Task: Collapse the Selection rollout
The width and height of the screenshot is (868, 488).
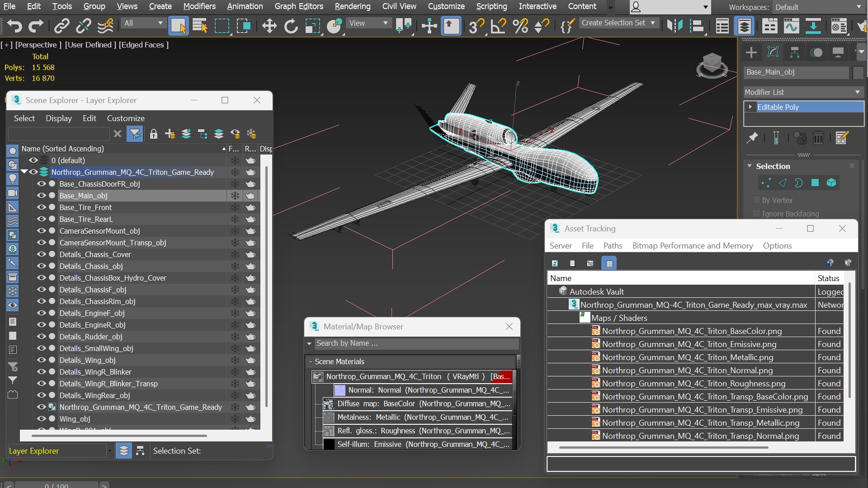Action: [750, 166]
